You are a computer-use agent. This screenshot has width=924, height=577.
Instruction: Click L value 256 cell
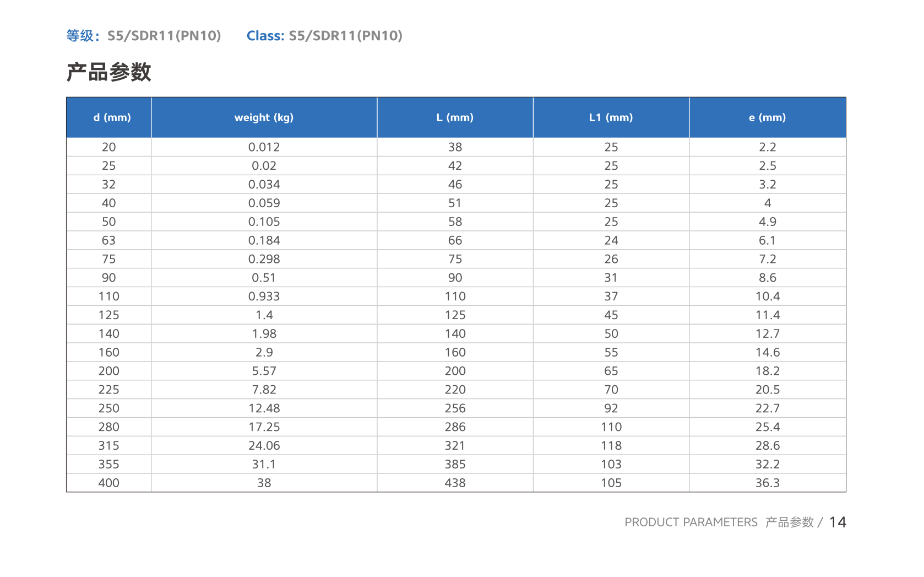455,408
